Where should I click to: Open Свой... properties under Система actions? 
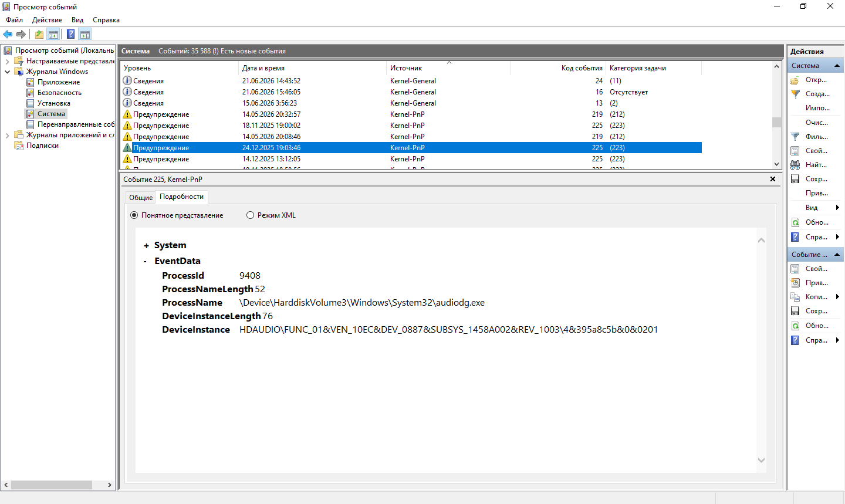(x=816, y=151)
